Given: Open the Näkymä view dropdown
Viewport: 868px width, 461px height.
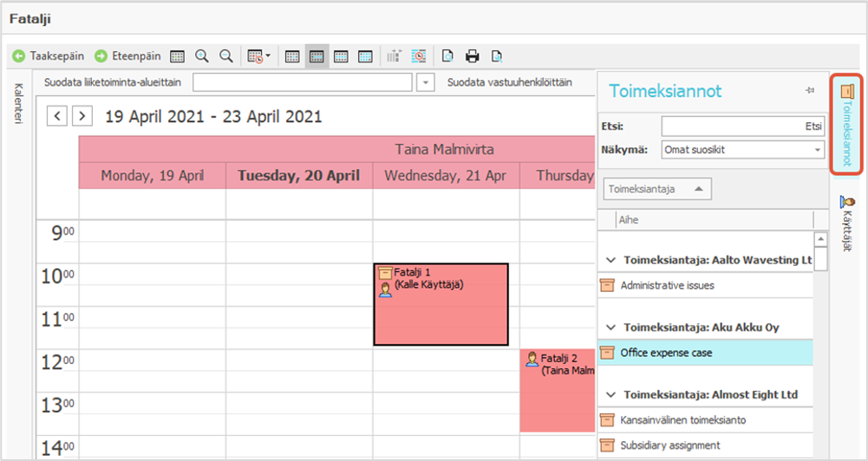Looking at the screenshot, I should 817,150.
